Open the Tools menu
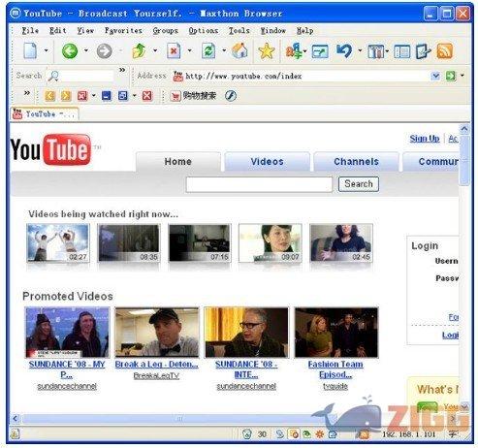Image resolution: width=478 pixels, height=448 pixels. 239,31
